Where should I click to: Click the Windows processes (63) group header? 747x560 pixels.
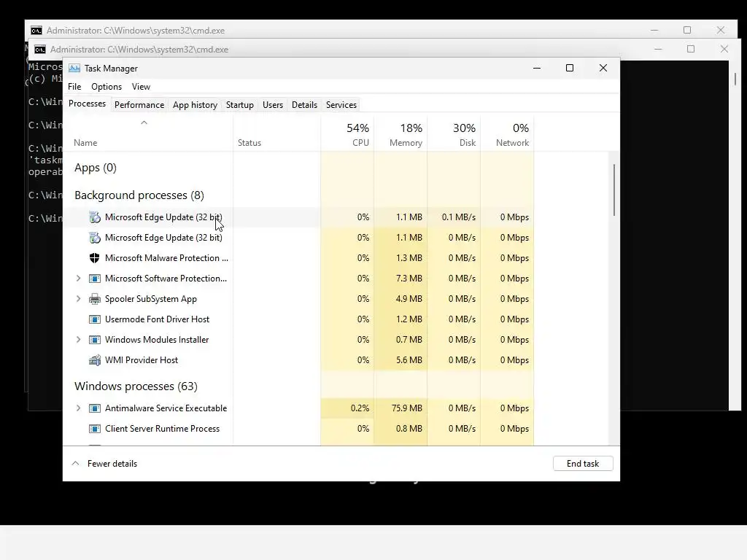coord(136,386)
